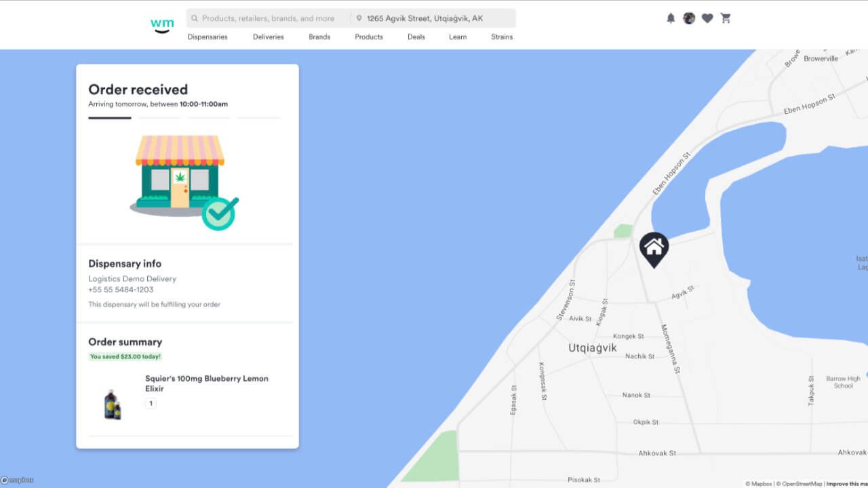
Task: Click the search magnifier icon
Action: [x=195, y=18]
